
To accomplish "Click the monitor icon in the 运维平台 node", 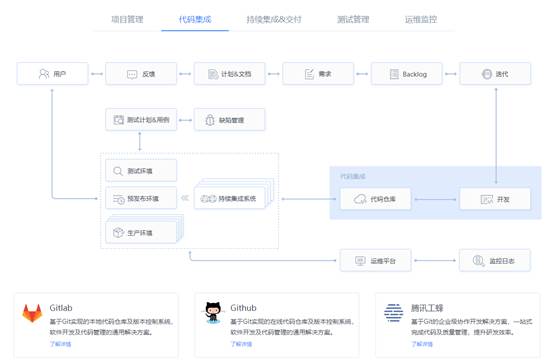I will [x=360, y=261].
